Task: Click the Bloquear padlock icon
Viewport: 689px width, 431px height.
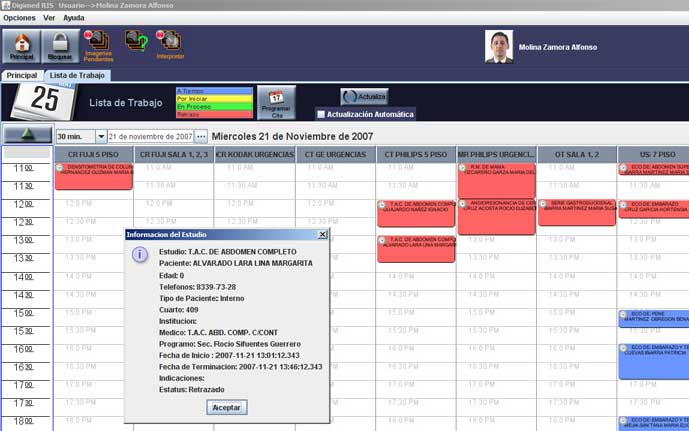Action: coord(60,46)
